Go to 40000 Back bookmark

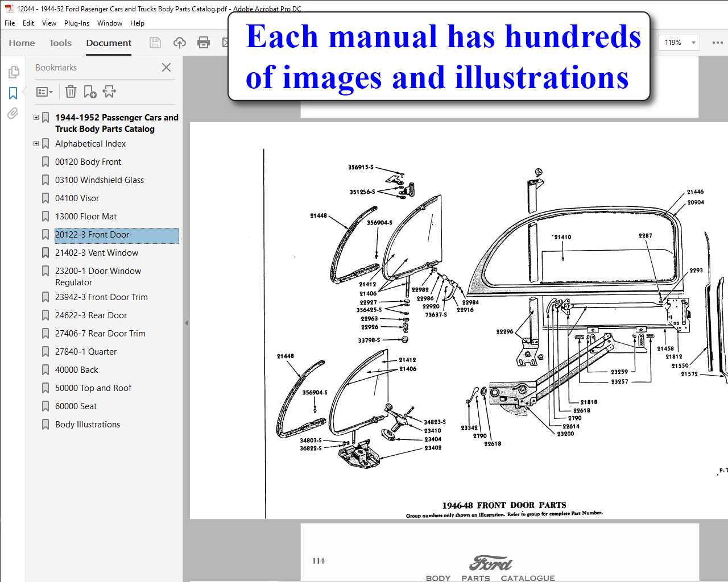click(77, 370)
